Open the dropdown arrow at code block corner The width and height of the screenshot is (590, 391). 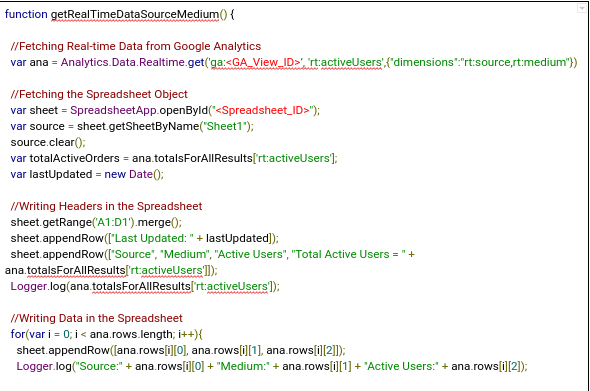click(x=582, y=8)
